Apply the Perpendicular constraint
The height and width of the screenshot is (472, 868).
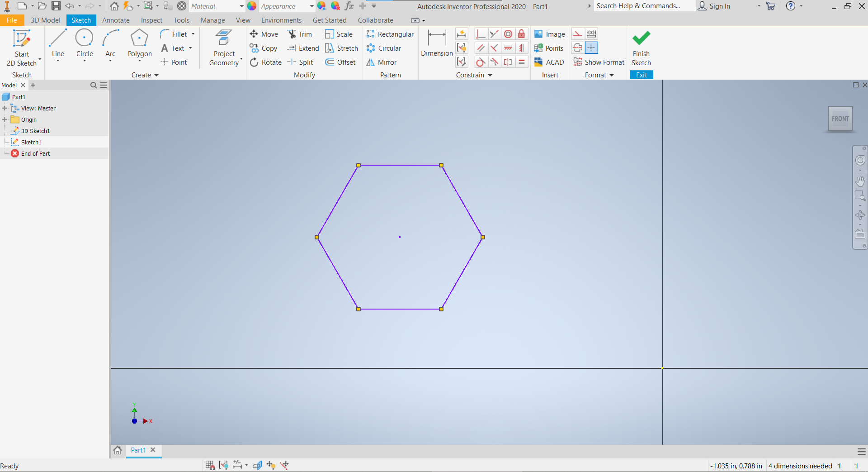pos(481,34)
